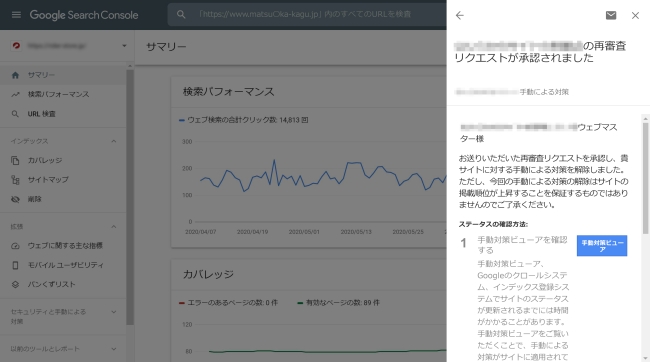The height and width of the screenshot is (362, 650).
Task: Click the trend line icon beside 検索パフォーマンス
Action: 15,94
